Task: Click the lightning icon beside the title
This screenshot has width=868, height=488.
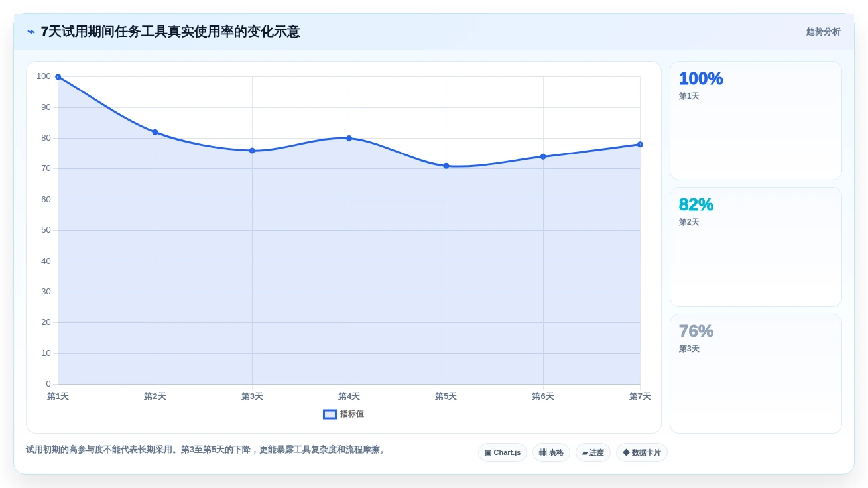Action: [x=31, y=32]
